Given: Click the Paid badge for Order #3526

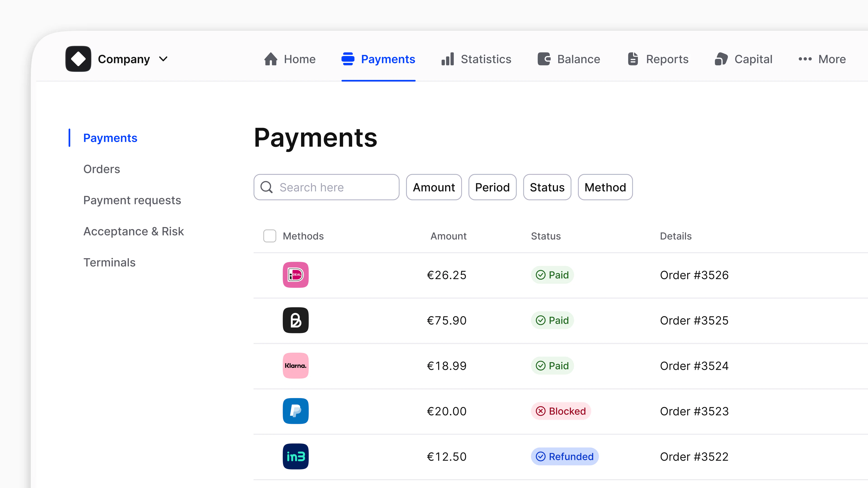Looking at the screenshot, I should point(552,275).
